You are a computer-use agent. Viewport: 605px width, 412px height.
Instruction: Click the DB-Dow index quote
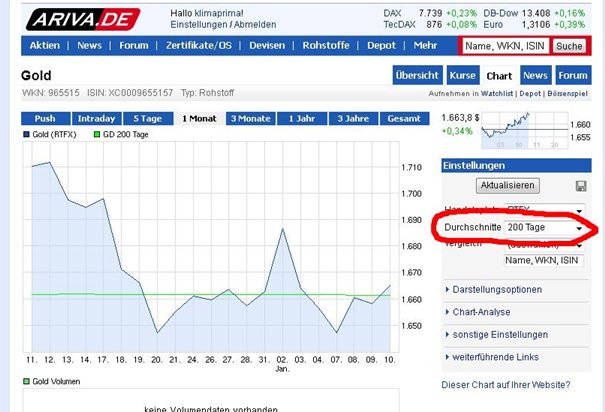(534, 13)
